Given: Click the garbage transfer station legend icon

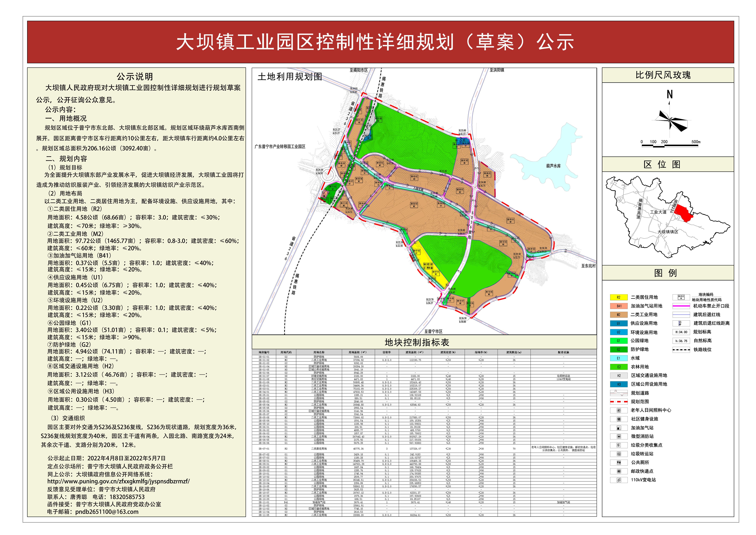Looking at the screenshot, I should pyautogui.click(x=619, y=454).
